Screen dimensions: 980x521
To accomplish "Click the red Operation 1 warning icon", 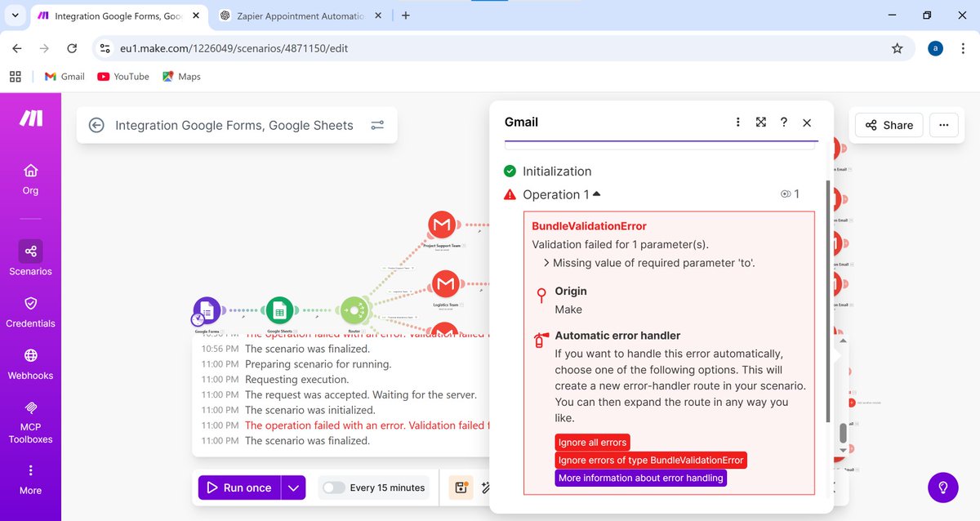I will pos(510,194).
